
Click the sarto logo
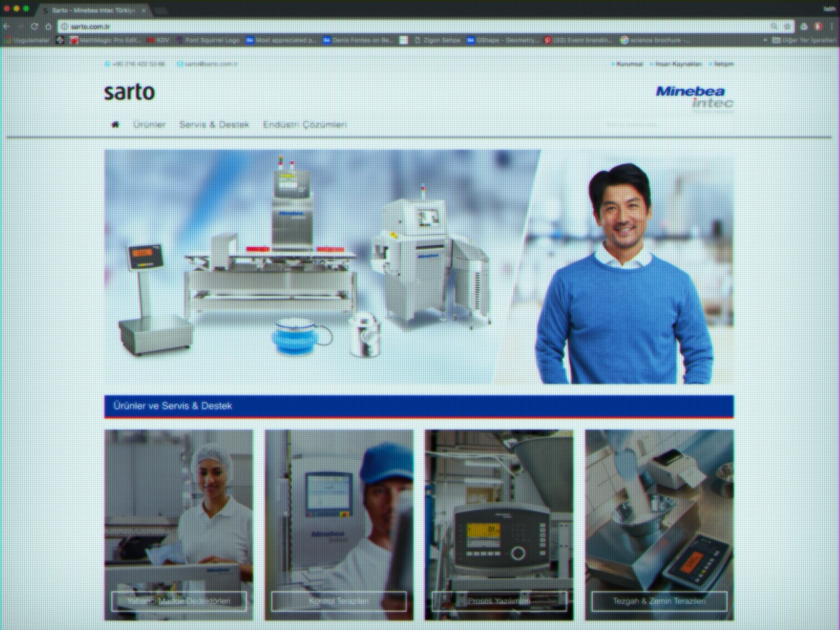129,92
